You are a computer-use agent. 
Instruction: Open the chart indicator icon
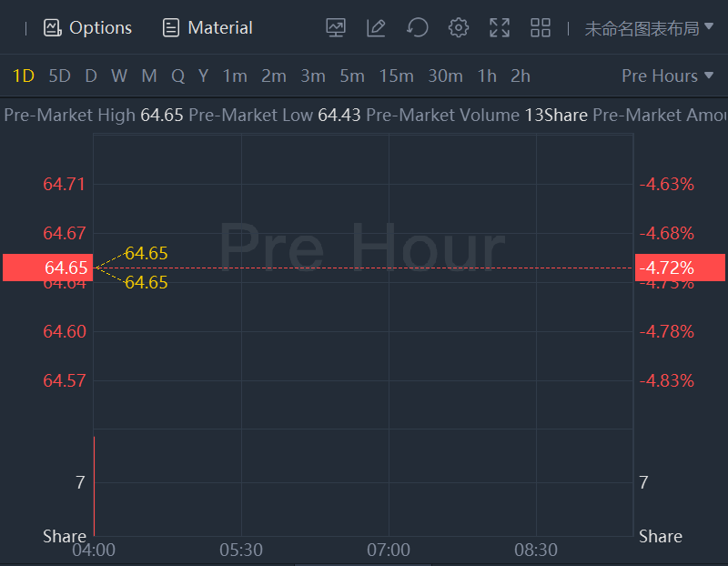pyautogui.click(x=336, y=28)
